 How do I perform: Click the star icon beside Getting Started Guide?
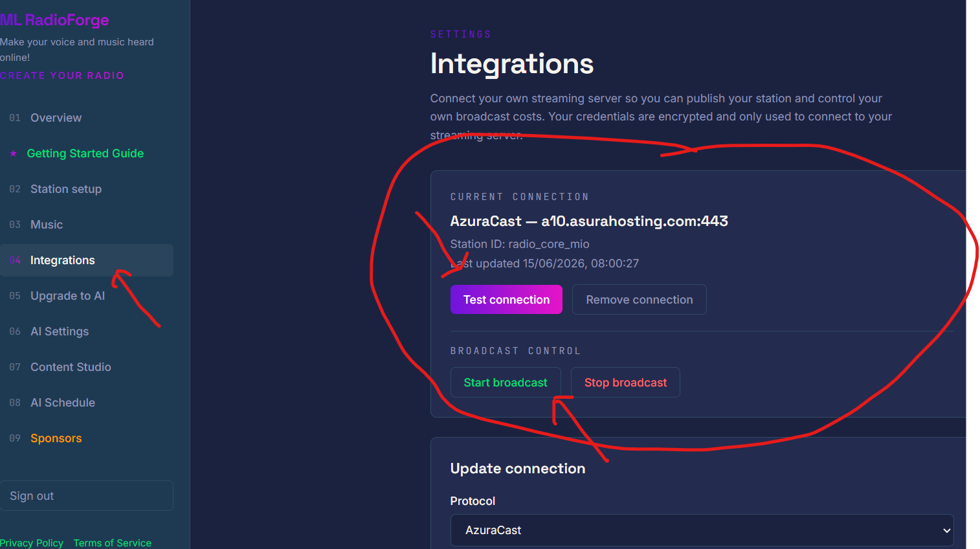point(14,153)
